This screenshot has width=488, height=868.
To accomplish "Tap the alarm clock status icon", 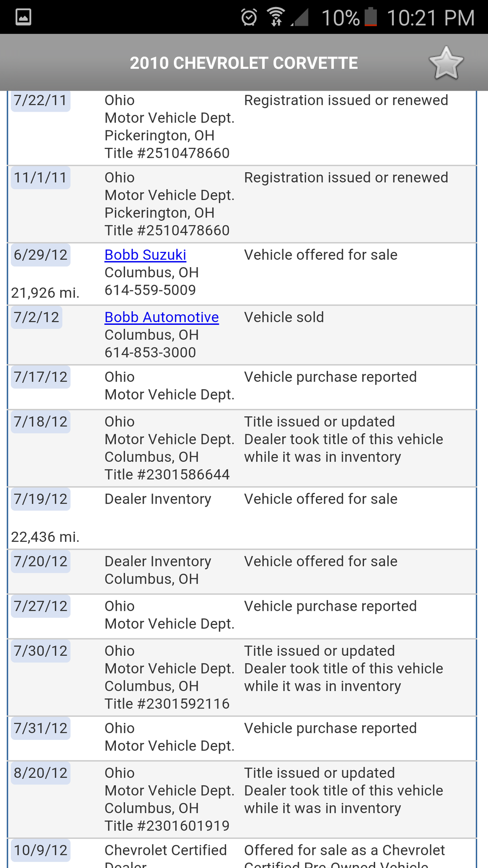I will click(249, 17).
